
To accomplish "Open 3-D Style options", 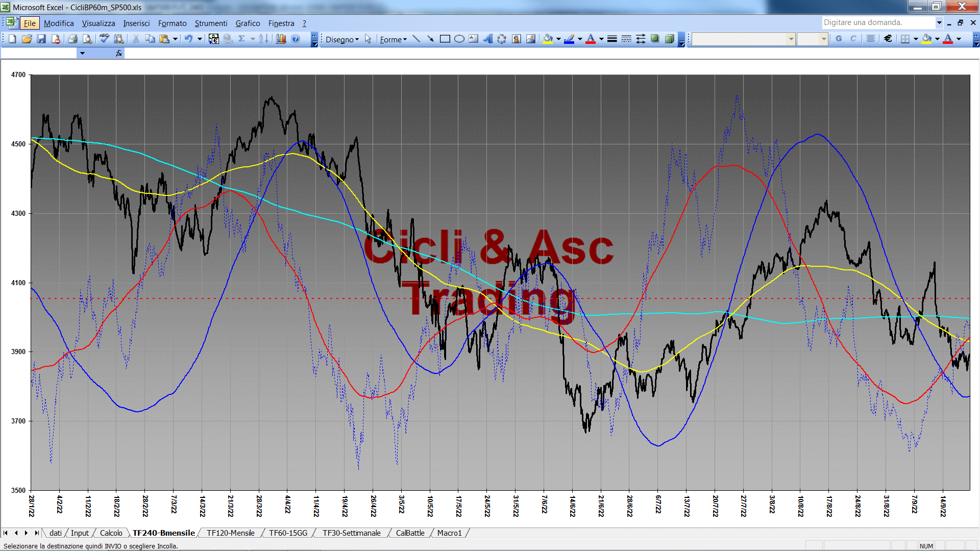I will point(669,39).
